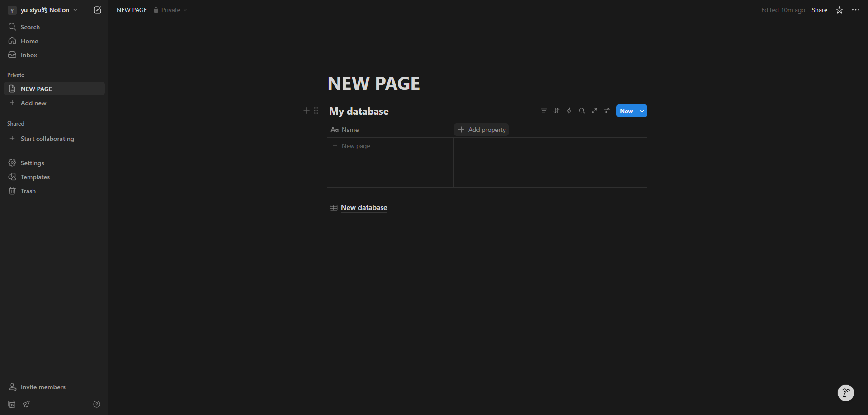The width and height of the screenshot is (868, 415).
Task: Click the blue New button
Action: (626, 111)
